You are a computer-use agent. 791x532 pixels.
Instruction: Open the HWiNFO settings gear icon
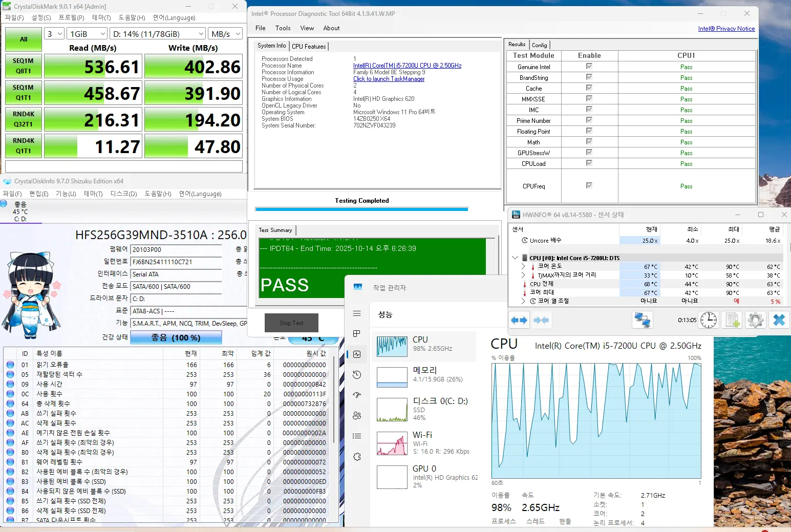(x=755, y=320)
